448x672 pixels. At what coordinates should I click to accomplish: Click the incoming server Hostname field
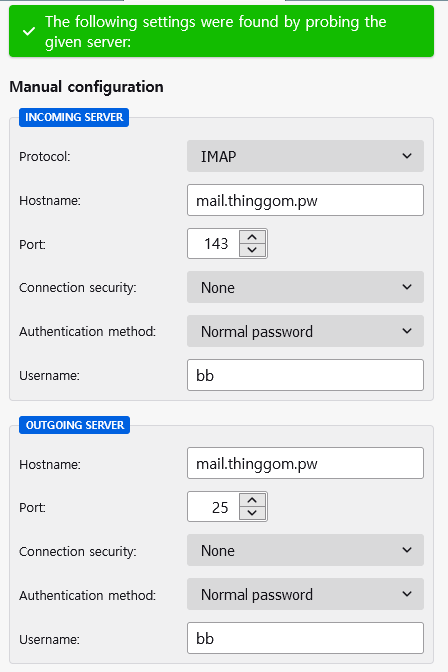pyautogui.click(x=305, y=200)
